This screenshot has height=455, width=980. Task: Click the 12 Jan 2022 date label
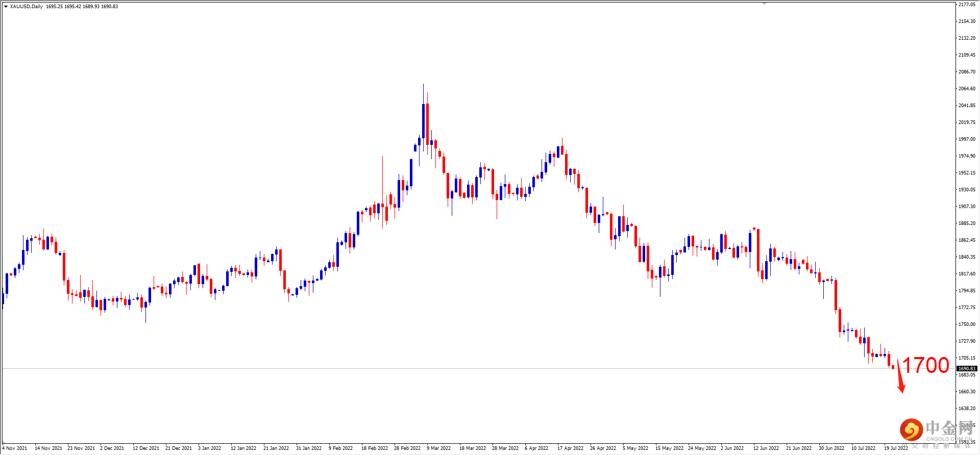[243, 448]
